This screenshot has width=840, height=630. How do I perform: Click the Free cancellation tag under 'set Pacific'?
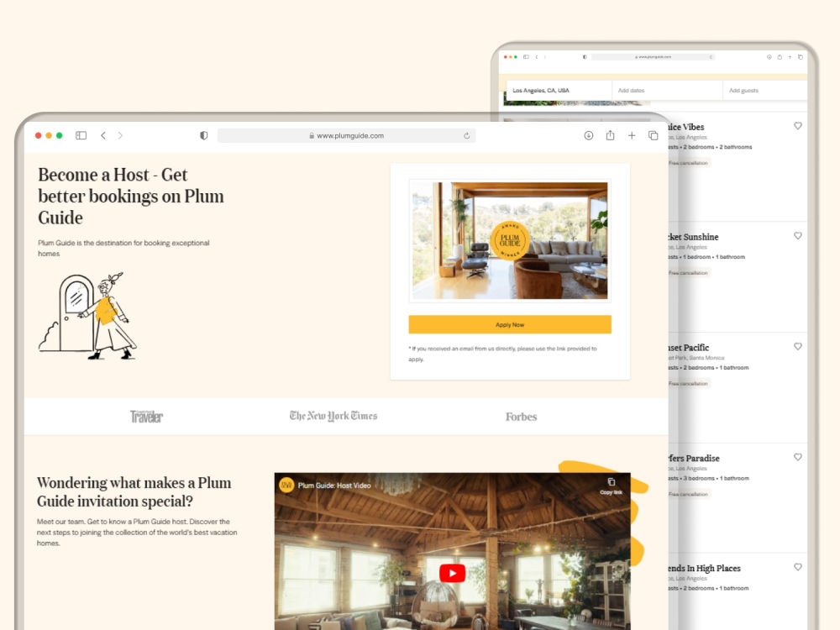(689, 384)
